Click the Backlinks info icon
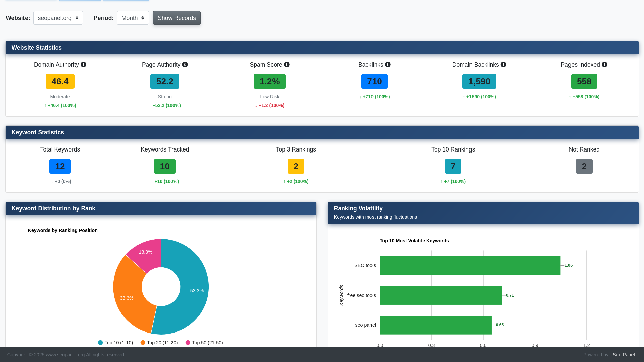This screenshot has height=362, width=644. click(x=388, y=64)
